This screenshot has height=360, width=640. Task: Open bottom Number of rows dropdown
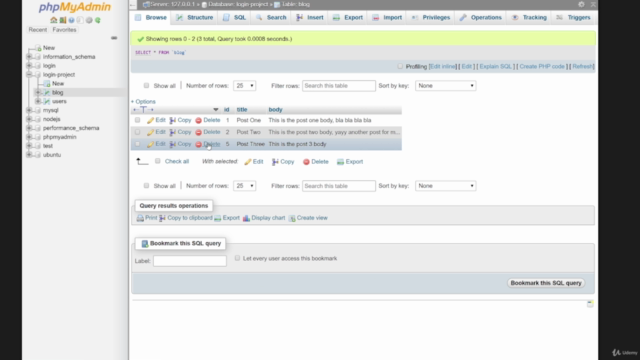click(x=244, y=186)
